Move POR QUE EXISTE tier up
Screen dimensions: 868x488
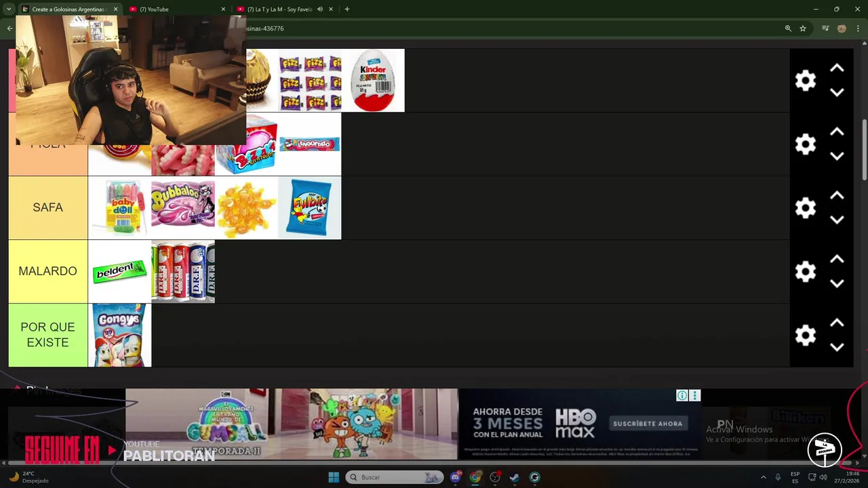[837, 323]
